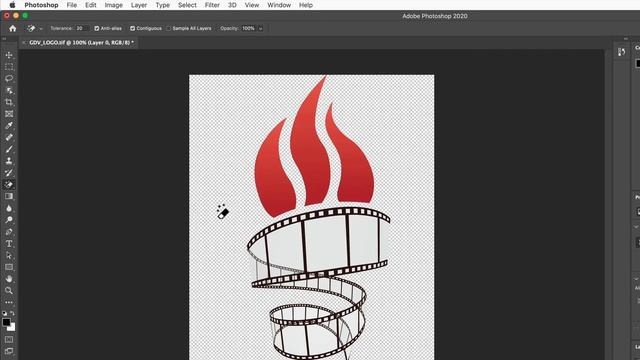
Task: Expand the toolbar to two columns
Action: pos(4,39)
